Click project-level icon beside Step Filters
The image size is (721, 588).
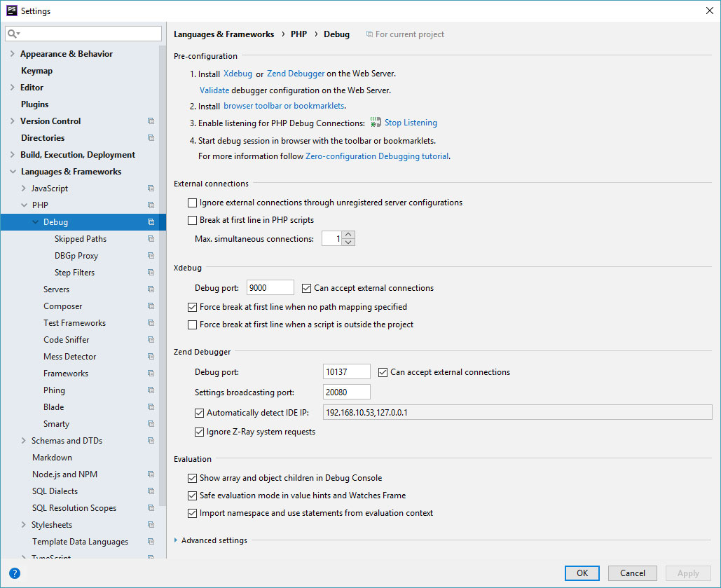pos(151,273)
